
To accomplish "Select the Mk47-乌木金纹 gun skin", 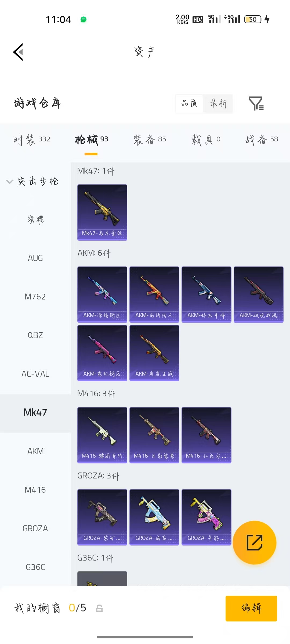I will coord(102,212).
